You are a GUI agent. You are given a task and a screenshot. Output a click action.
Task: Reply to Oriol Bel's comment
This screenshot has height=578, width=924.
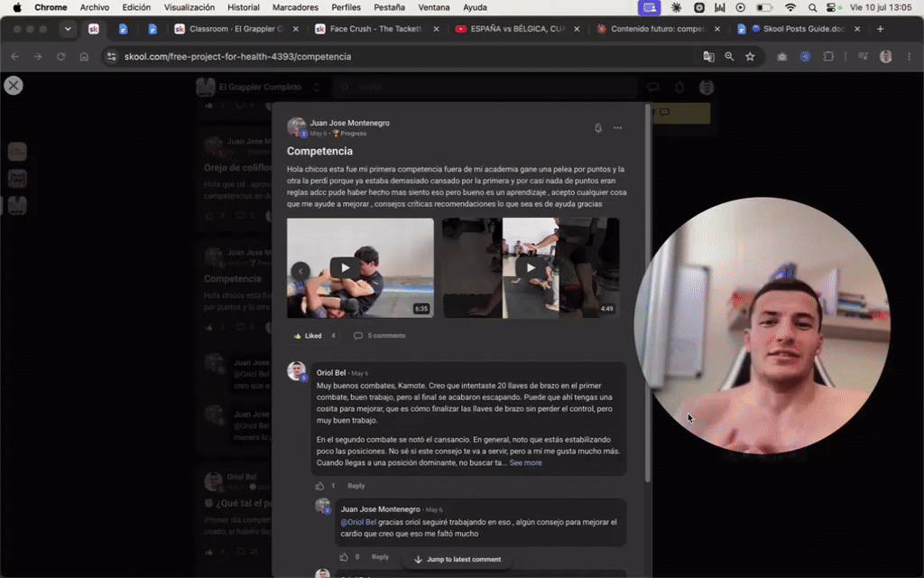356,486
